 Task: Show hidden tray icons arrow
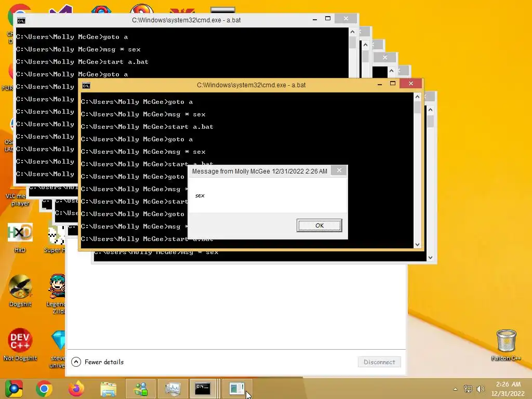[455, 389]
